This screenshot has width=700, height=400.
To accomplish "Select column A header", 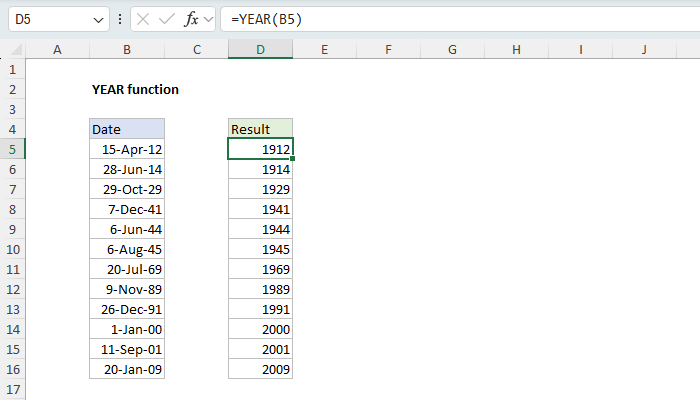I will (57, 49).
